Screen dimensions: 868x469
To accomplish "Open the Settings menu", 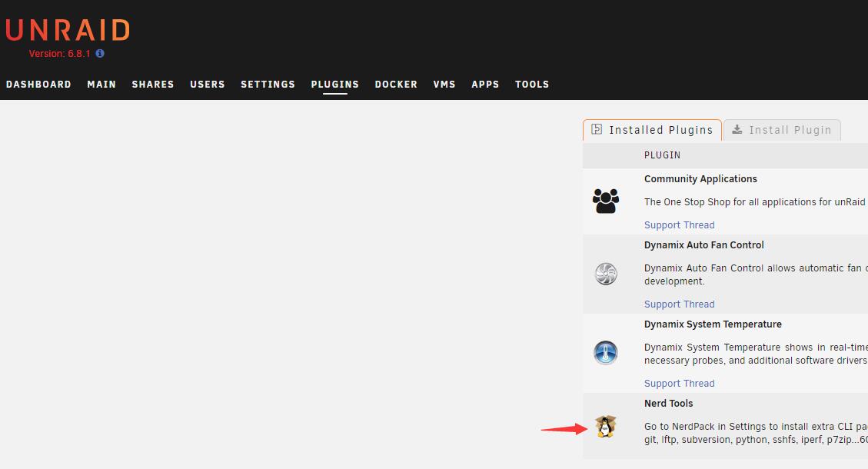I will (268, 84).
